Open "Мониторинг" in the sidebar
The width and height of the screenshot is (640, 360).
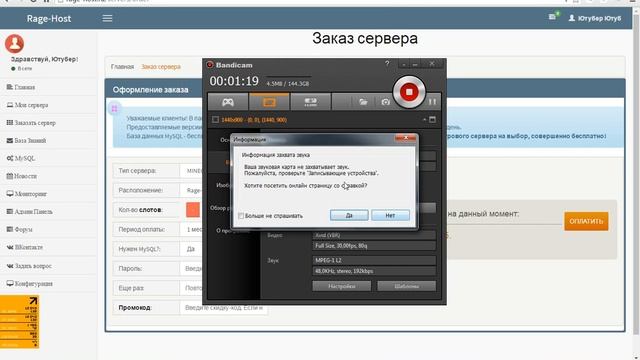[x=27, y=194]
